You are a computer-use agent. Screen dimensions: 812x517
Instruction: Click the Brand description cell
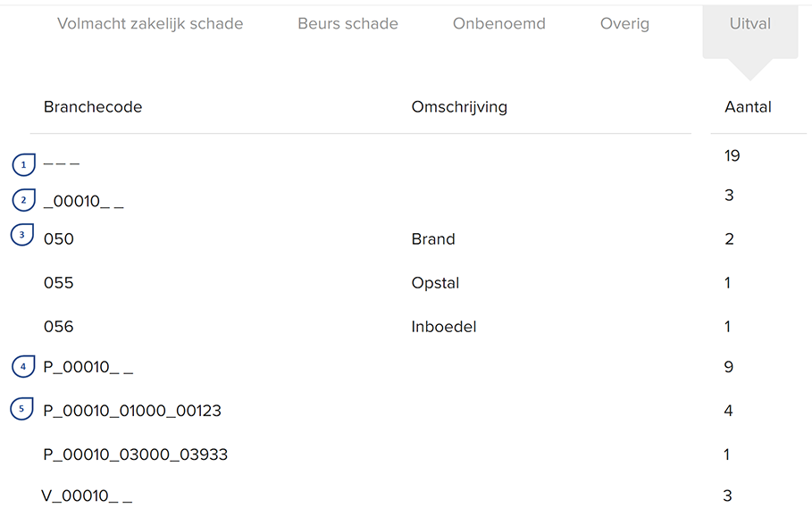(x=433, y=239)
